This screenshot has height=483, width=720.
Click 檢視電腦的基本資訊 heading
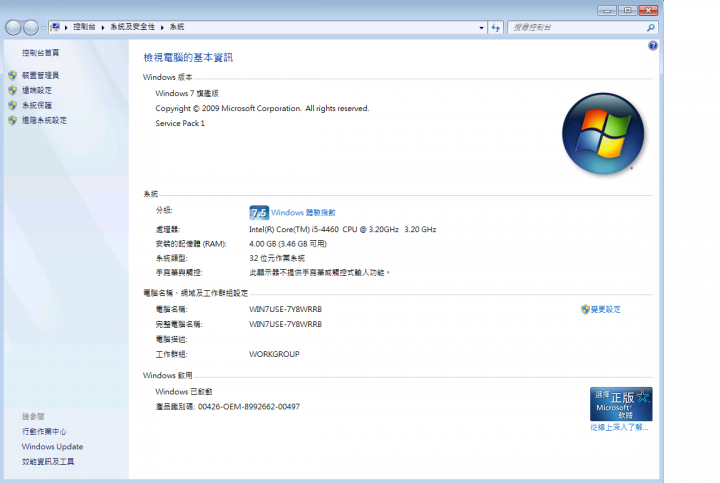coord(188,57)
